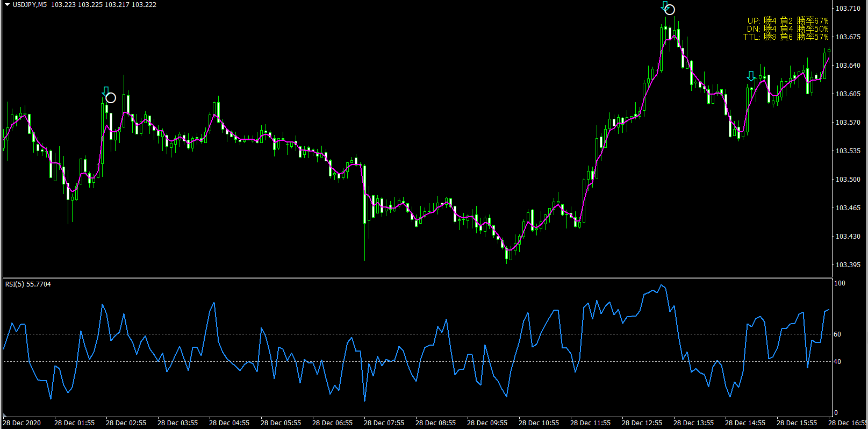Click the TTL win-rate 57% statistics line
This screenshot has height=429, width=868.
[786, 37]
